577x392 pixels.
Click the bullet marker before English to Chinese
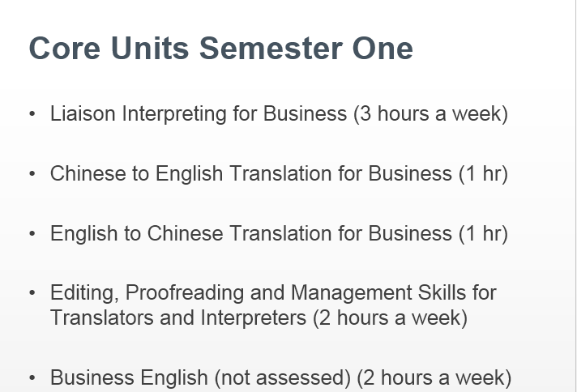[x=32, y=234]
